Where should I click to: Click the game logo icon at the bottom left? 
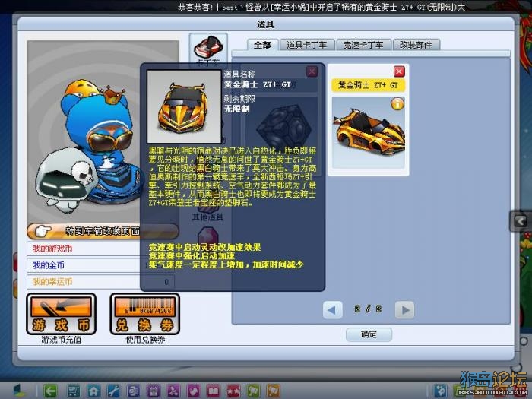pyautogui.click(x=19, y=391)
